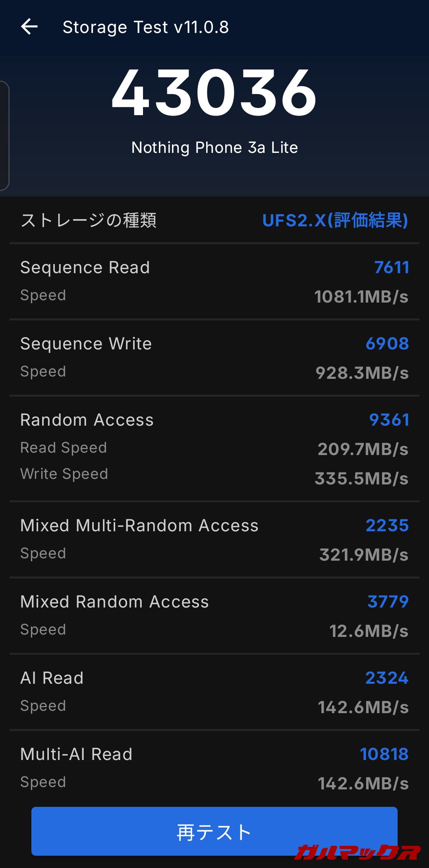
Task: Tap the Multi-AI Read score 10818
Action: (384, 754)
